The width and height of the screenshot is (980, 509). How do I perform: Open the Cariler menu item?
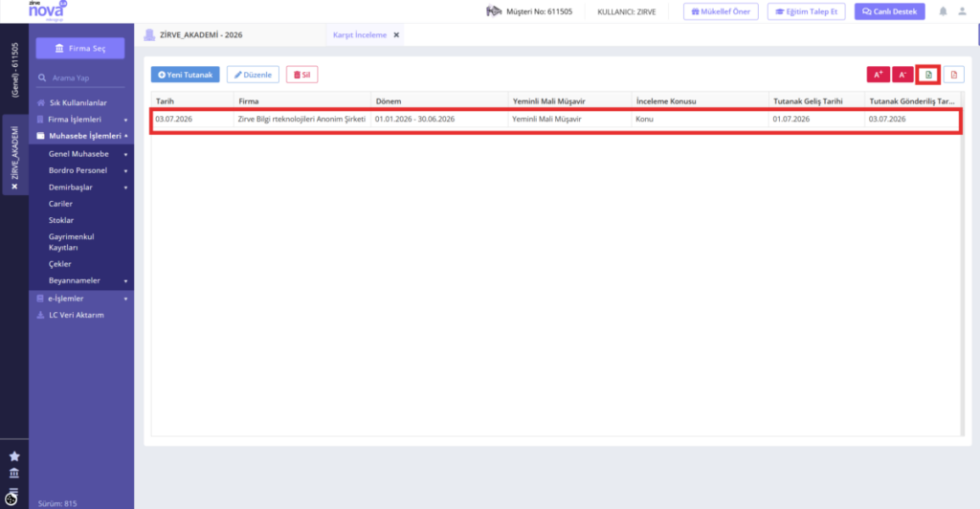coord(60,204)
